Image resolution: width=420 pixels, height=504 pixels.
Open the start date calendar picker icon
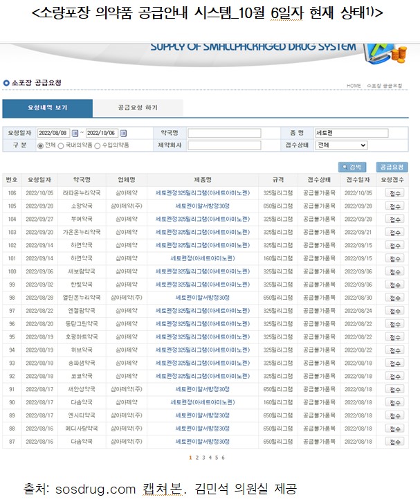(77, 133)
